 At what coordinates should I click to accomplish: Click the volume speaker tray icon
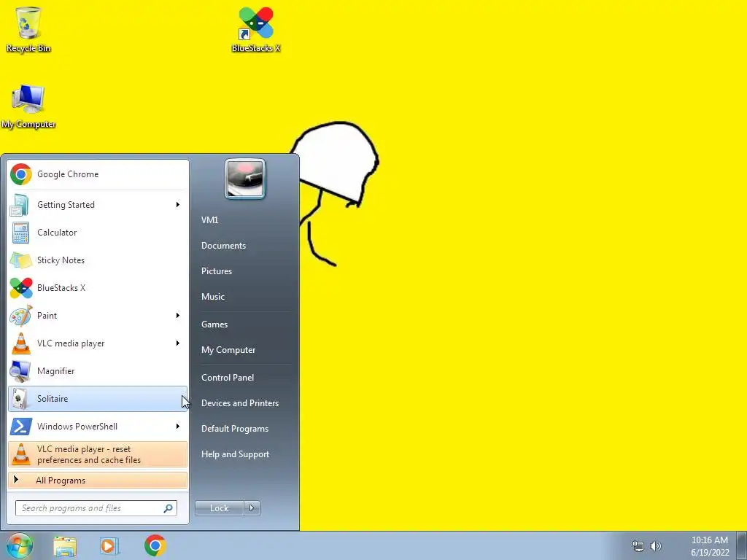coord(656,546)
